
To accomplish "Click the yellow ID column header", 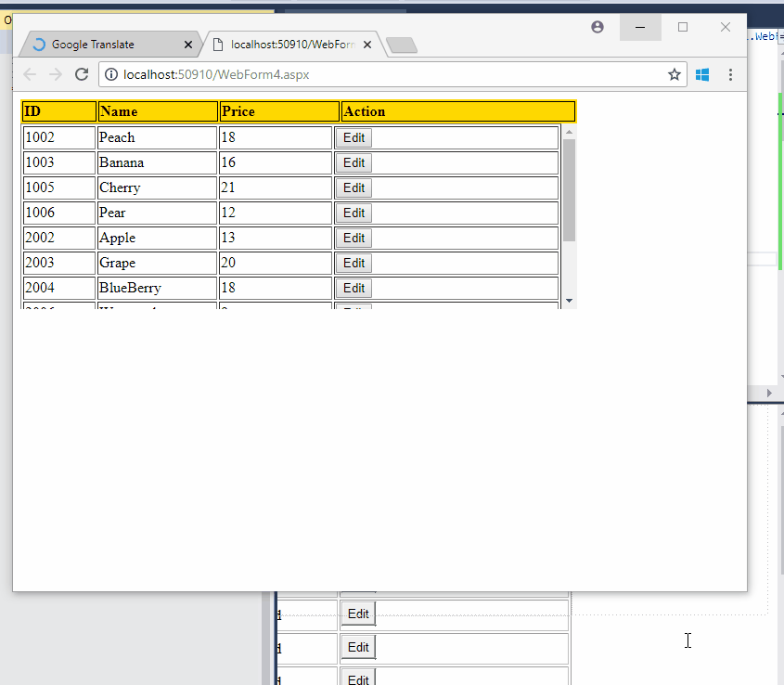I will coord(58,110).
